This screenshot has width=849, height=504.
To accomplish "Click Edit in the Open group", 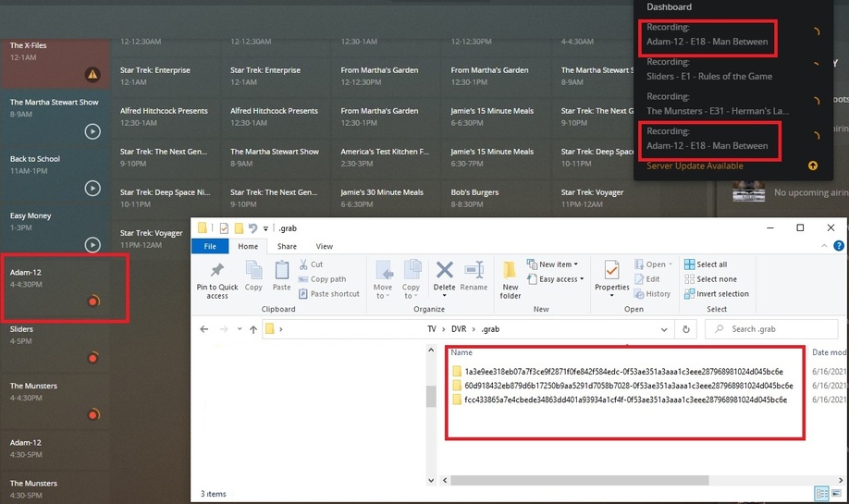I will [x=647, y=278].
